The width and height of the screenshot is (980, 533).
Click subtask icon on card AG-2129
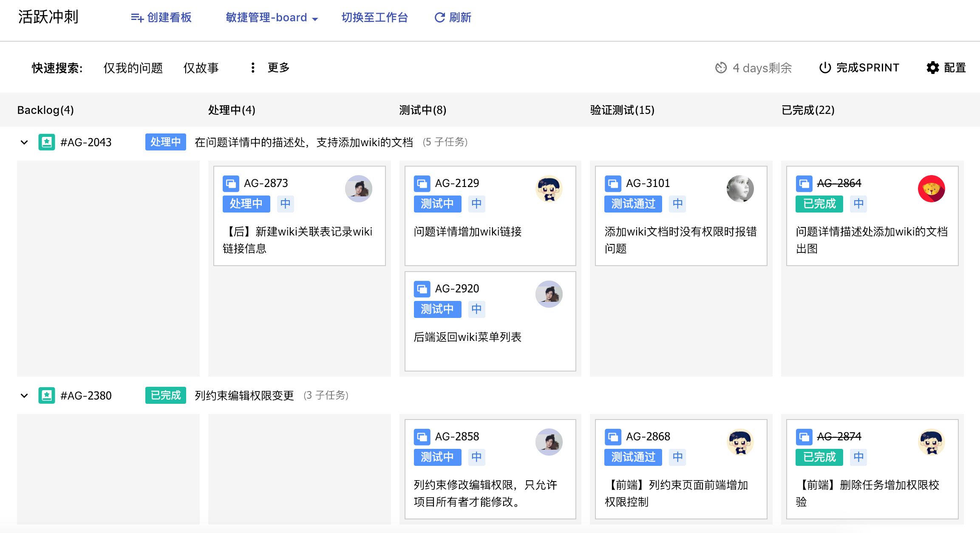[422, 184]
